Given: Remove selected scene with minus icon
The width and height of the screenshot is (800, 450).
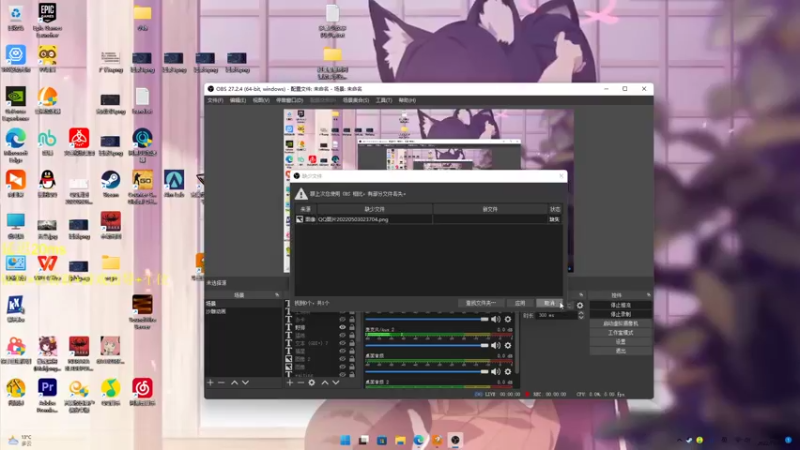Looking at the screenshot, I should 221,382.
